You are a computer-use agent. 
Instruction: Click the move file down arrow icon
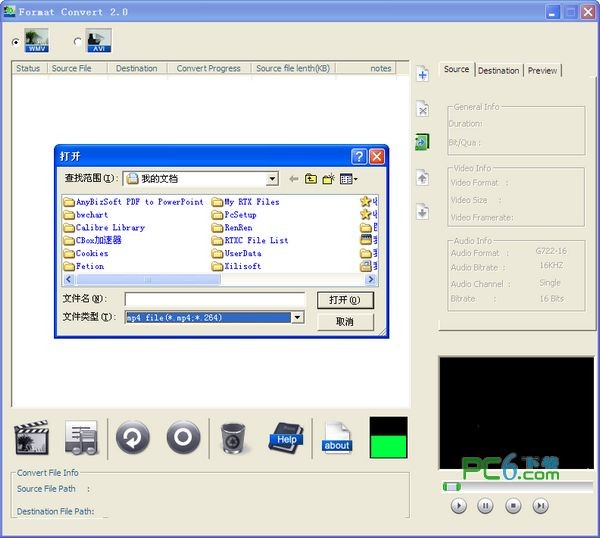pos(422,212)
